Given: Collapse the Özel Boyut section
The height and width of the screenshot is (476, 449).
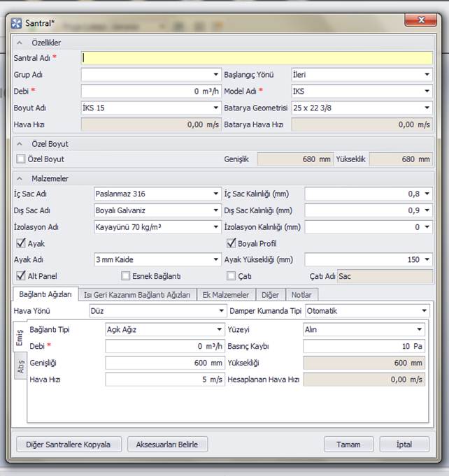Looking at the screenshot, I should coord(20,144).
